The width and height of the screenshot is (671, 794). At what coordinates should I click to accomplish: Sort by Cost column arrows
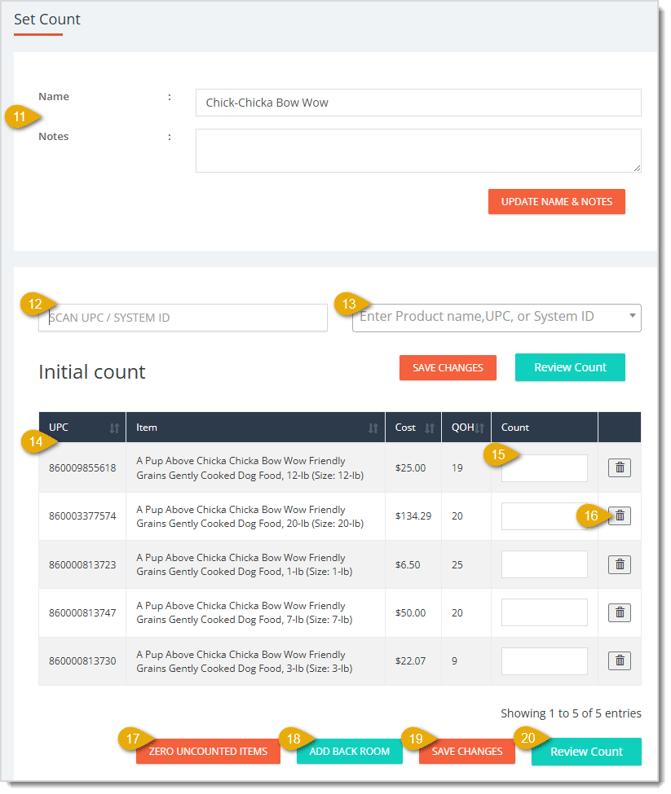click(429, 428)
